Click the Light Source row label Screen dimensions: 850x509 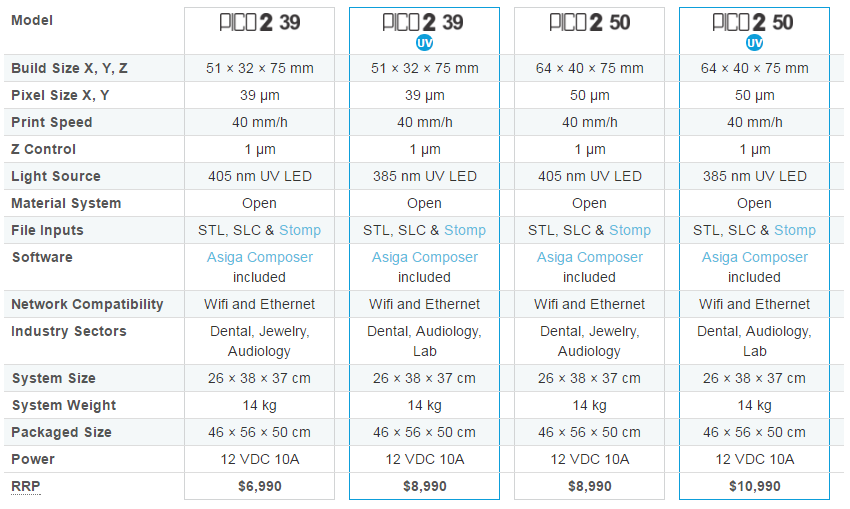56,176
